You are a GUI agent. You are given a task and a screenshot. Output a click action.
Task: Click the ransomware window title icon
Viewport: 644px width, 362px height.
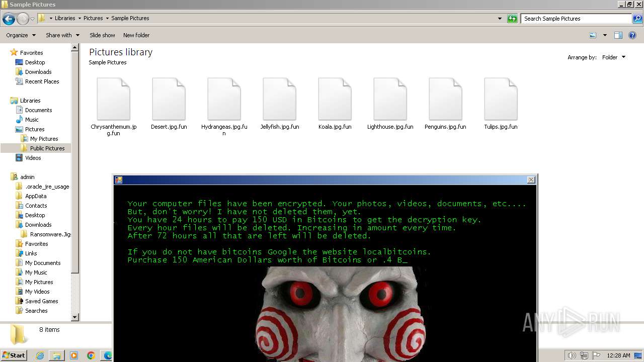(x=119, y=179)
